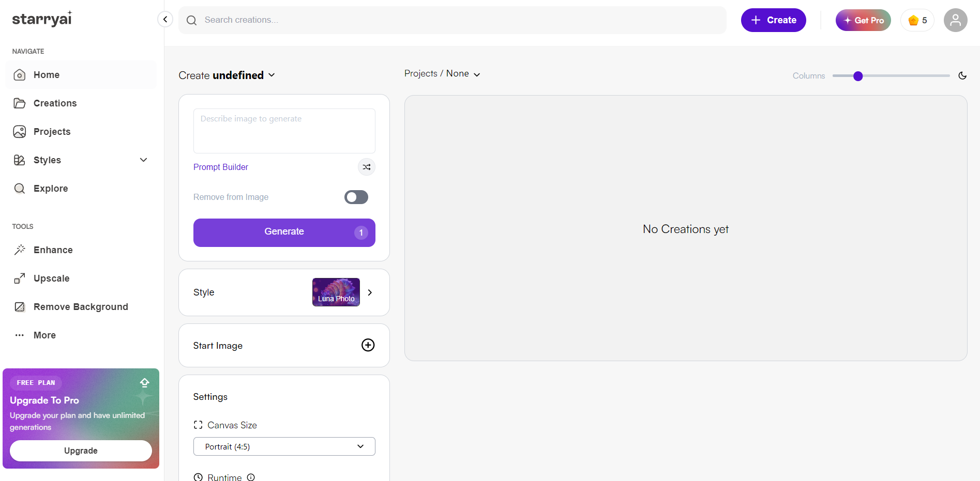Click the shuffle random prompt icon

(367, 167)
